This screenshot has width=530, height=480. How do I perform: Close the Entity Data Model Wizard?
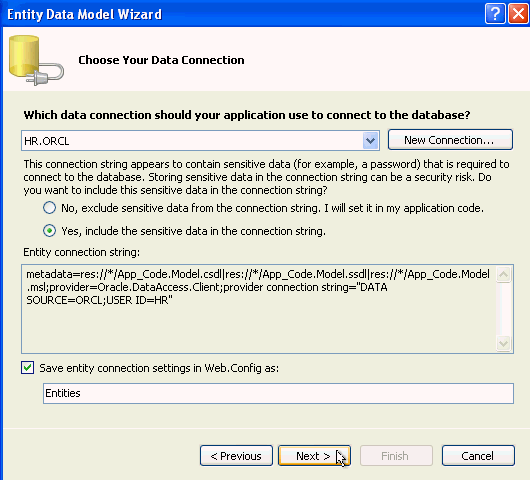[x=518, y=14]
